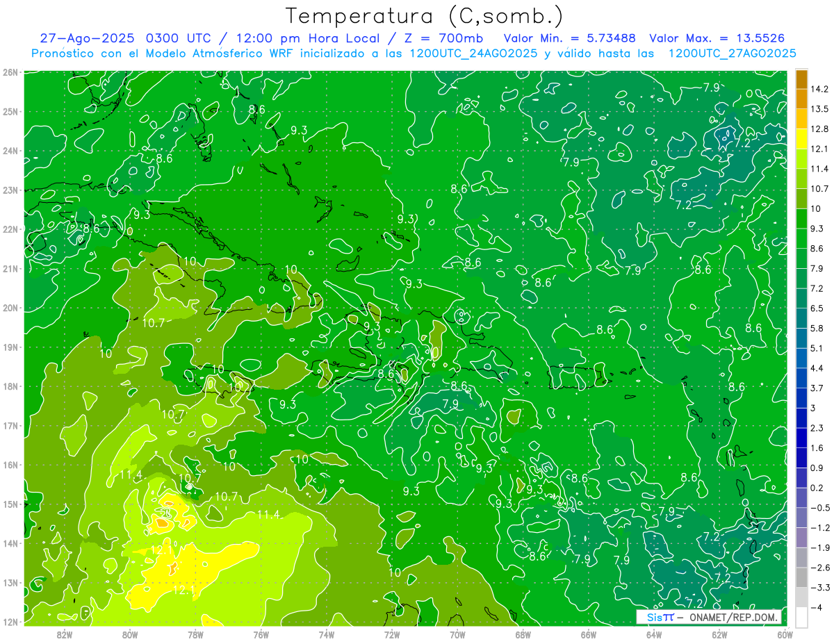The image size is (834, 644).
Task: Pick the yellow swatch between 12.1 and 12.8
Action: (801, 139)
